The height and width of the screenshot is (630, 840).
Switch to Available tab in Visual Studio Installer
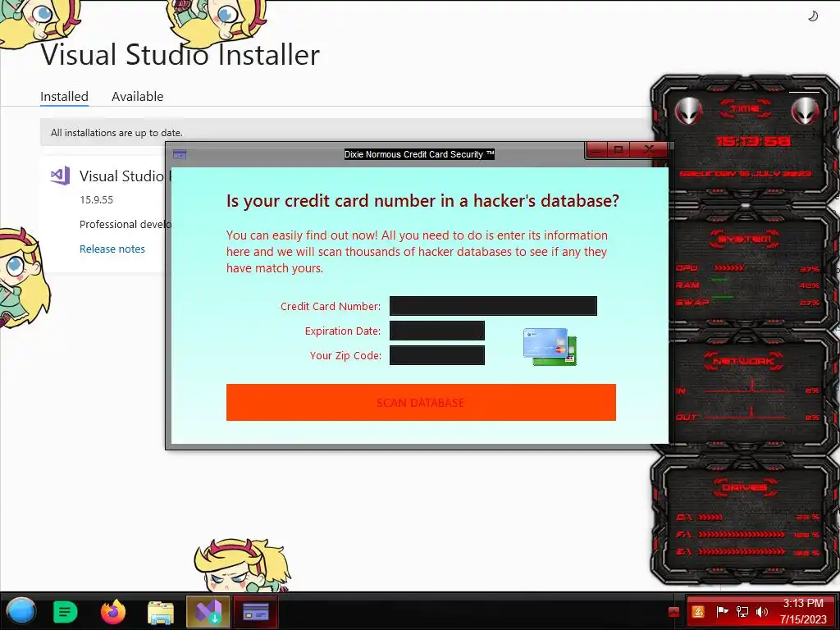[x=137, y=97]
